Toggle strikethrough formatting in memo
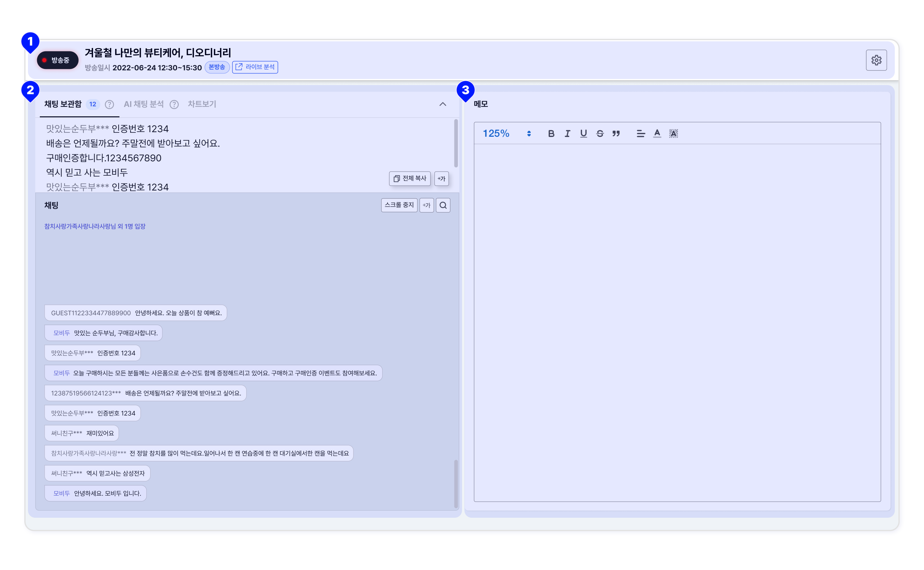The image size is (924, 570). coord(600,133)
